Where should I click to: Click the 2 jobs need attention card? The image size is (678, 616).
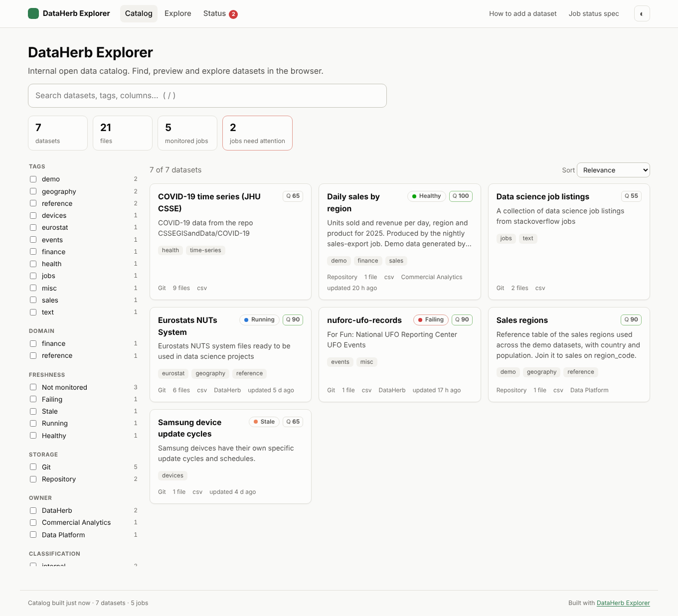(x=257, y=133)
